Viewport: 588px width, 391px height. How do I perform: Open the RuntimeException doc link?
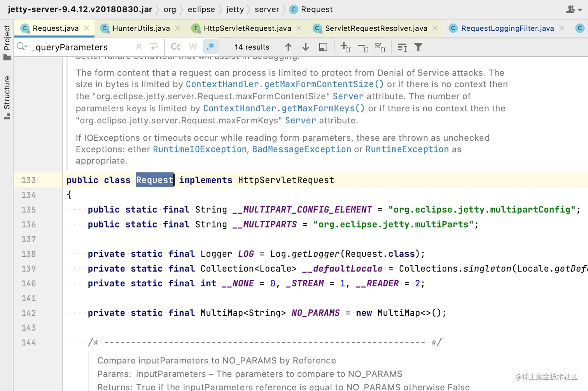pos(407,149)
